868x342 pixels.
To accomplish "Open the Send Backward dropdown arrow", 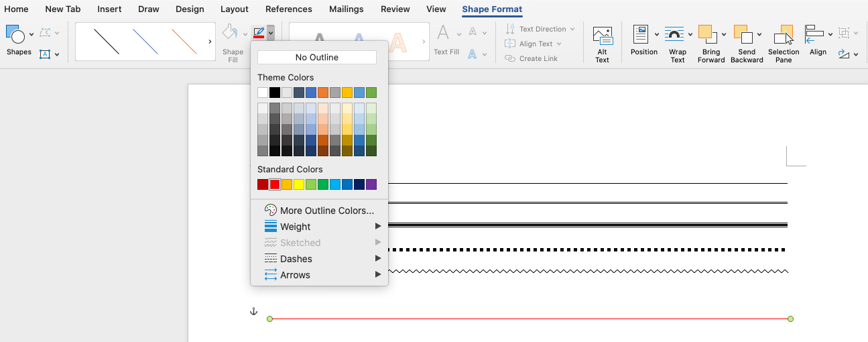I will point(759,35).
